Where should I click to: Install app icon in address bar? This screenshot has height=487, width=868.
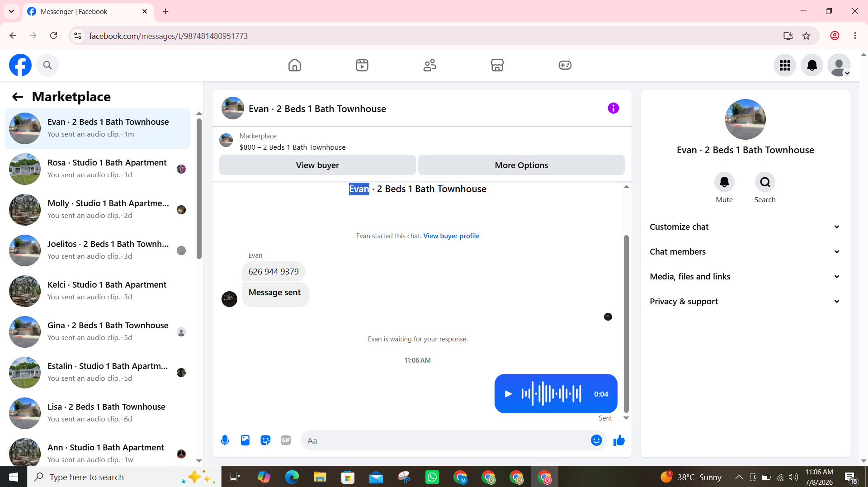pyautogui.click(x=788, y=36)
